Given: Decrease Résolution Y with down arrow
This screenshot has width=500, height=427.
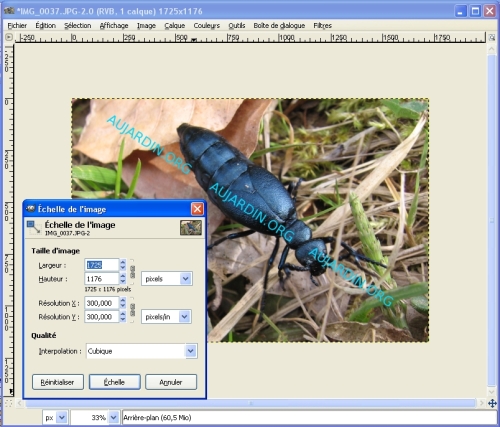Looking at the screenshot, I should click(123, 320).
